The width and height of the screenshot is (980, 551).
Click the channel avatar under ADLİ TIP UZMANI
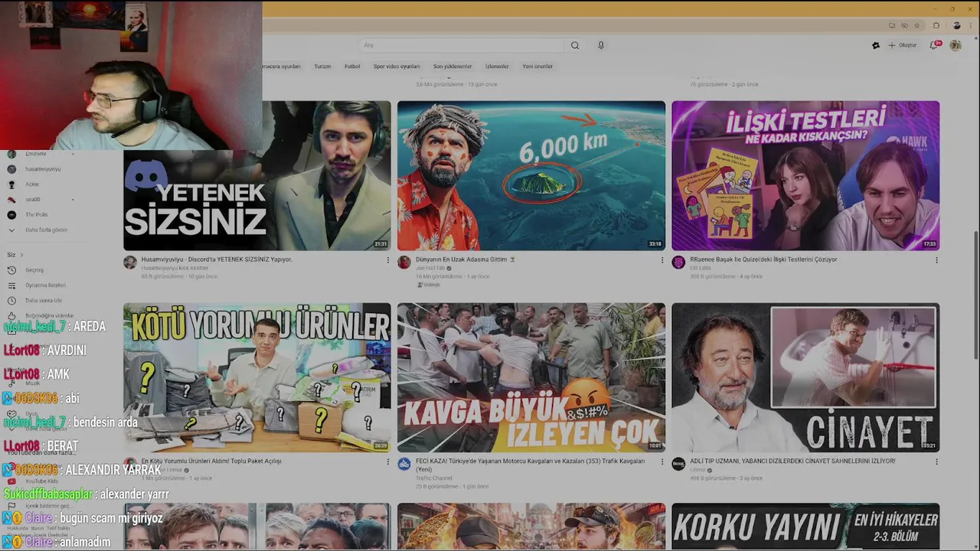pyautogui.click(x=678, y=465)
